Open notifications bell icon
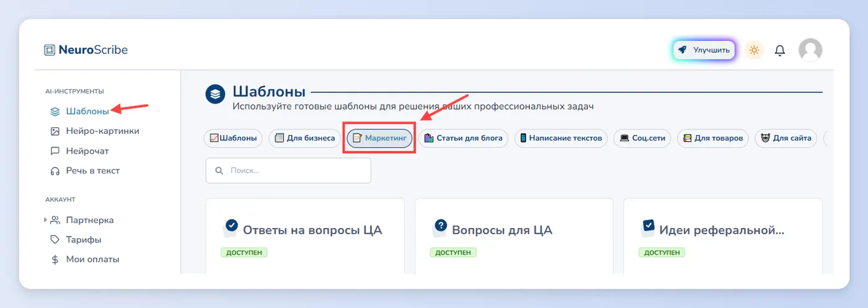This screenshot has width=868, height=308. coord(780,50)
